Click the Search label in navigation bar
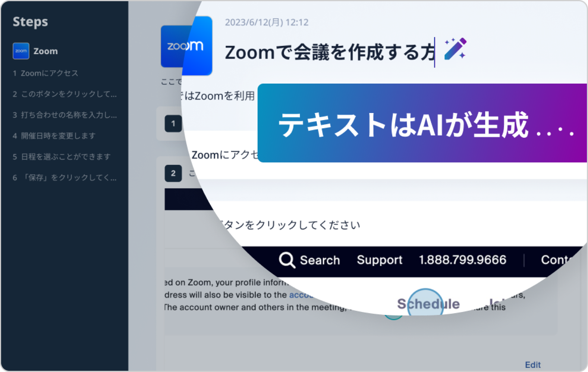588x372 pixels. point(320,260)
